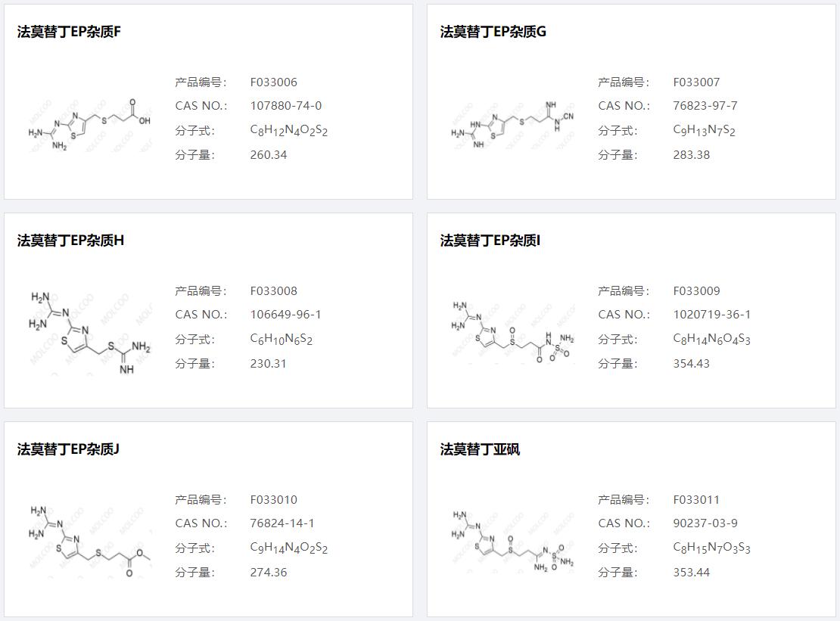Click the molecular formula C6H10N6S2
The image size is (840, 621).
281,340
